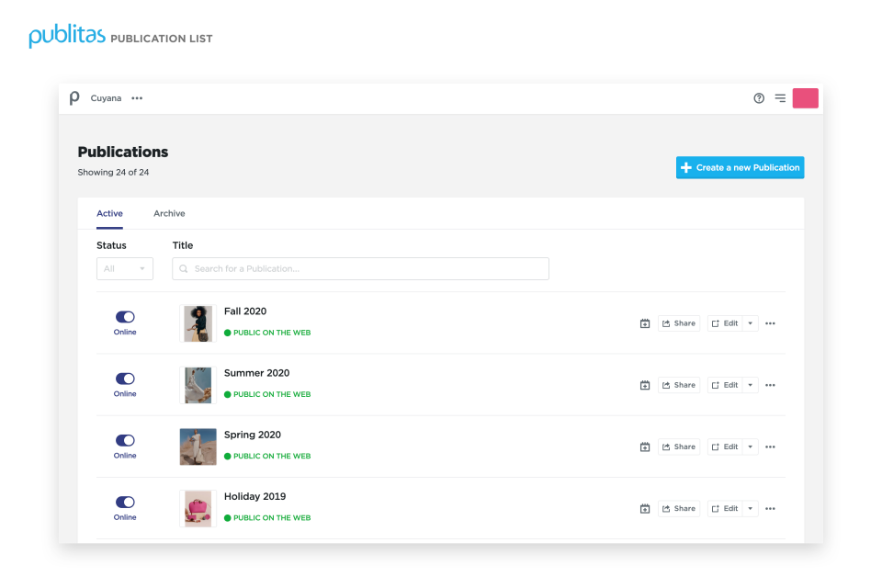
Task: Toggle Fall 2020 publication offline
Action: [124, 317]
